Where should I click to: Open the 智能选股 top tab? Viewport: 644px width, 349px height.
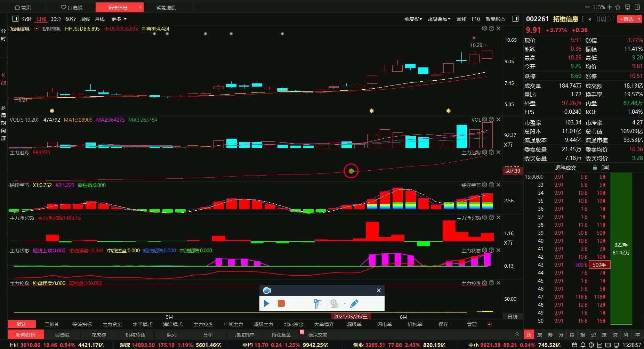[166, 7]
